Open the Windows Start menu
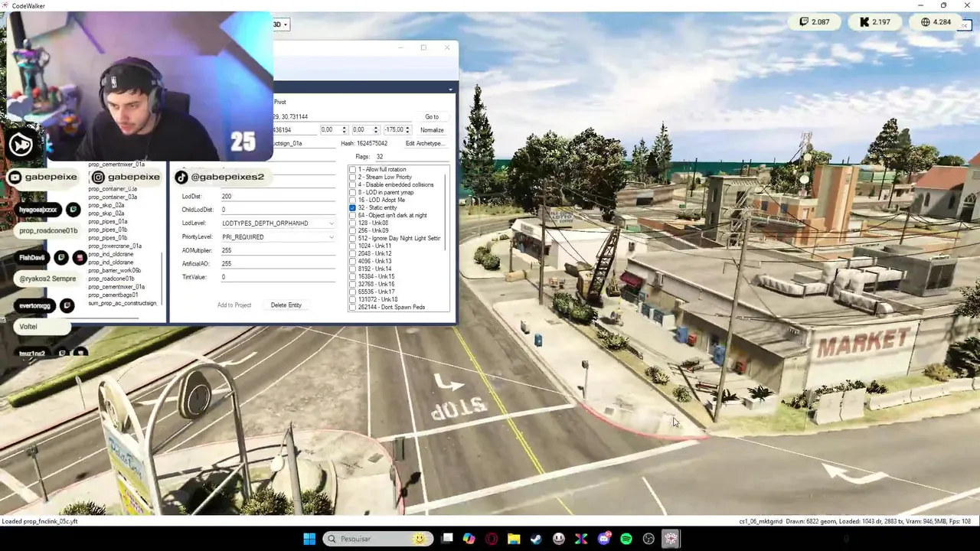The image size is (980, 551). pyautogui.click(x=309, y=539)
